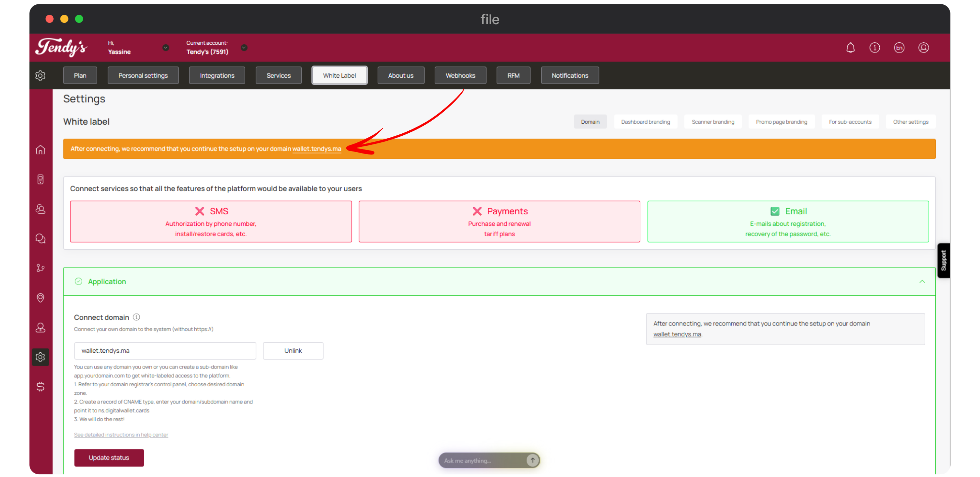Open the language selector En icon

pyautogui.click(x=899, y=48)
